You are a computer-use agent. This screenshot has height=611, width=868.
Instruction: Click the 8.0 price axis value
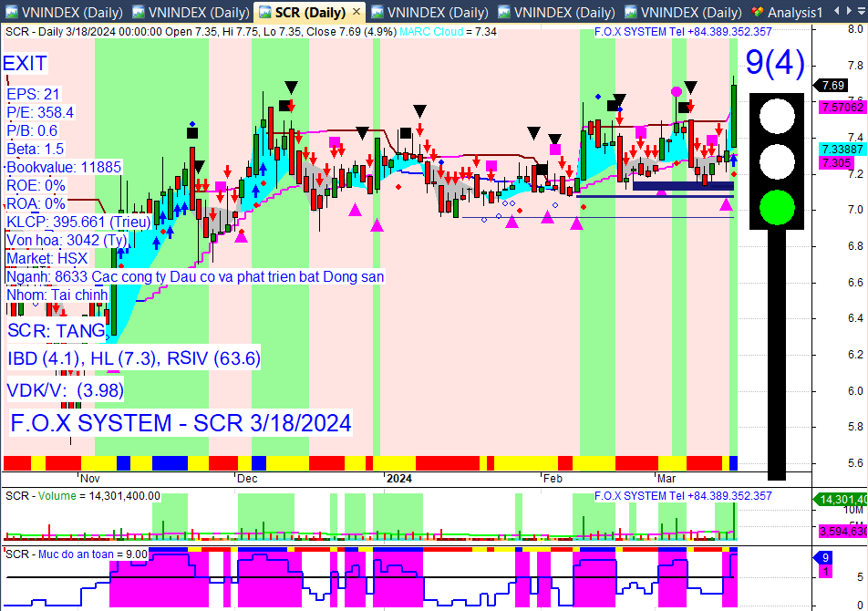click(854, 29)
